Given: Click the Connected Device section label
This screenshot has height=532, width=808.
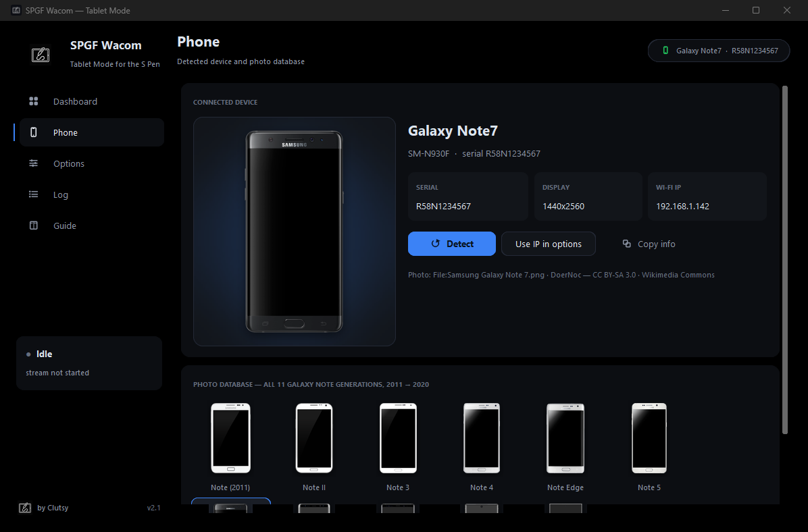Looking at the screenshot, I should [225, 102].
